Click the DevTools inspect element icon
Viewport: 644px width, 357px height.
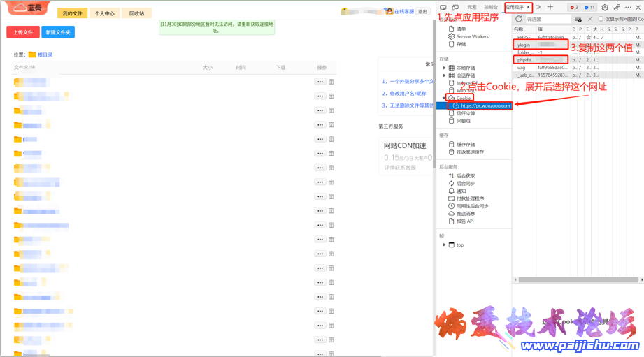click(443, 7)
